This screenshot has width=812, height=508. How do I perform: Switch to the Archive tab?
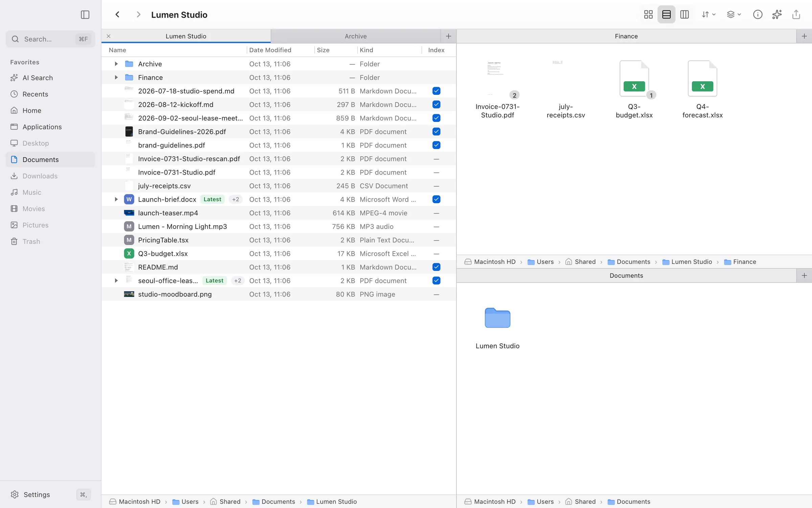(356, 36)
